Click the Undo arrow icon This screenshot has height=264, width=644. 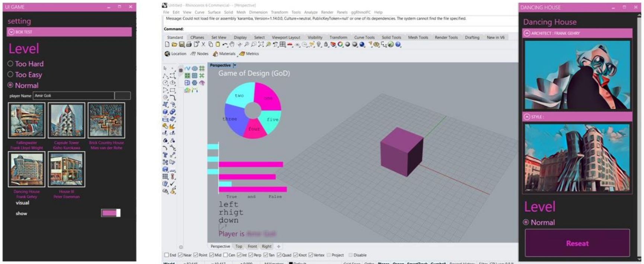click(x=225, y=44)
